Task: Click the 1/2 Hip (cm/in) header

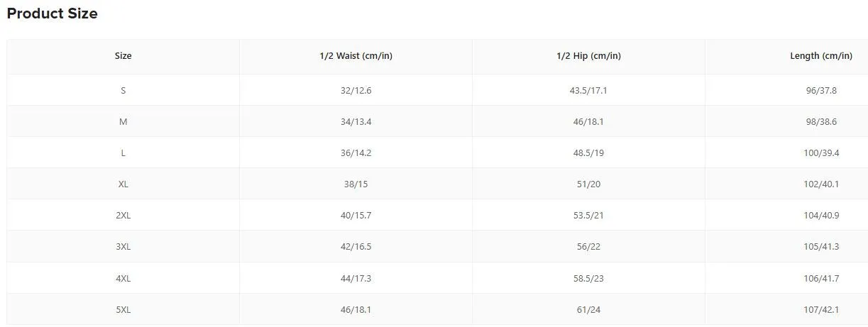Action: (588, 56)
